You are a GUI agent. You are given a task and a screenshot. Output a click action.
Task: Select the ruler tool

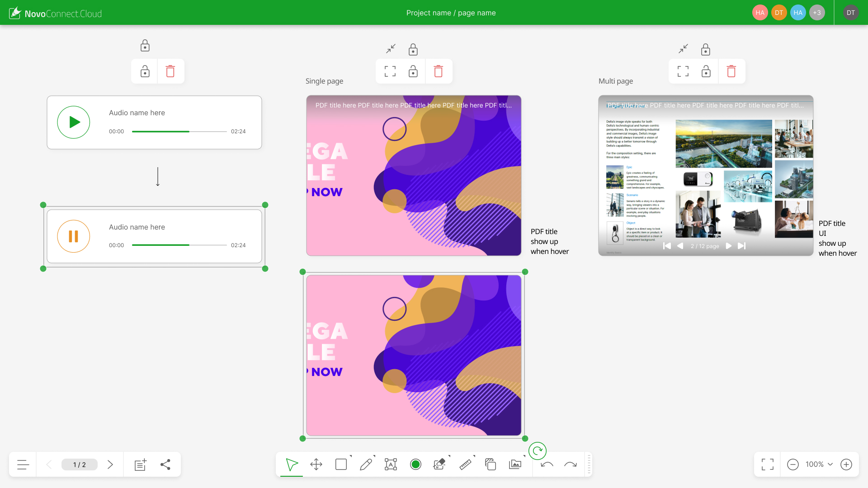(465, 464)
